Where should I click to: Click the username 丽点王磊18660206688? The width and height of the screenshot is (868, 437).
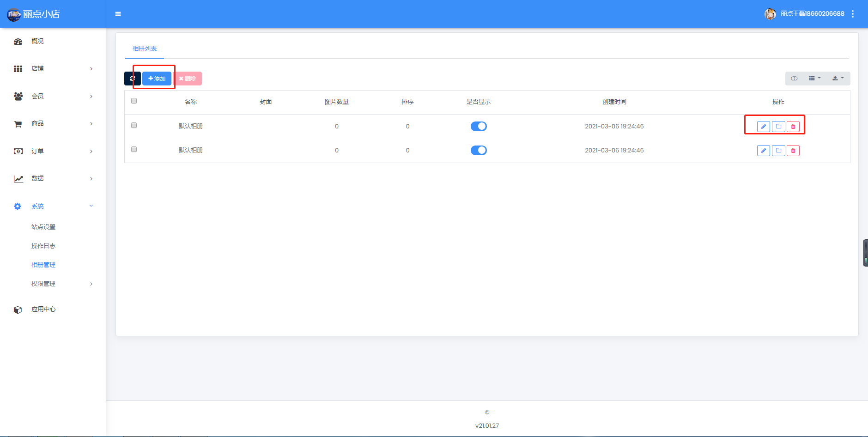813,14
